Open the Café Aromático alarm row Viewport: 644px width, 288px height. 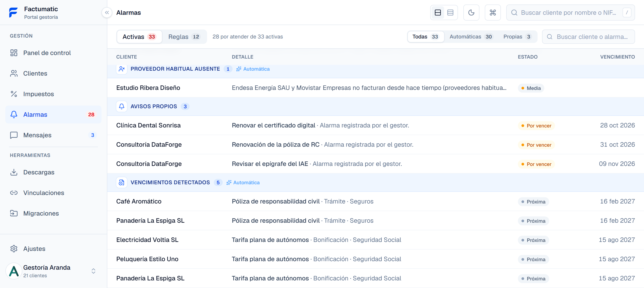(x=375, y=201)
